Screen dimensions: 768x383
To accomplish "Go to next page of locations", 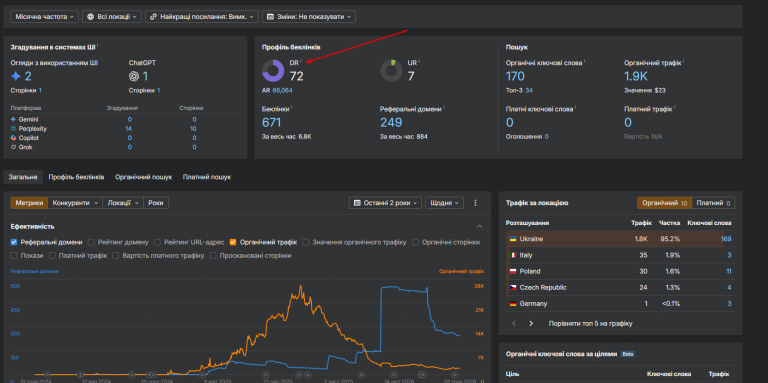I will point(531,324).
